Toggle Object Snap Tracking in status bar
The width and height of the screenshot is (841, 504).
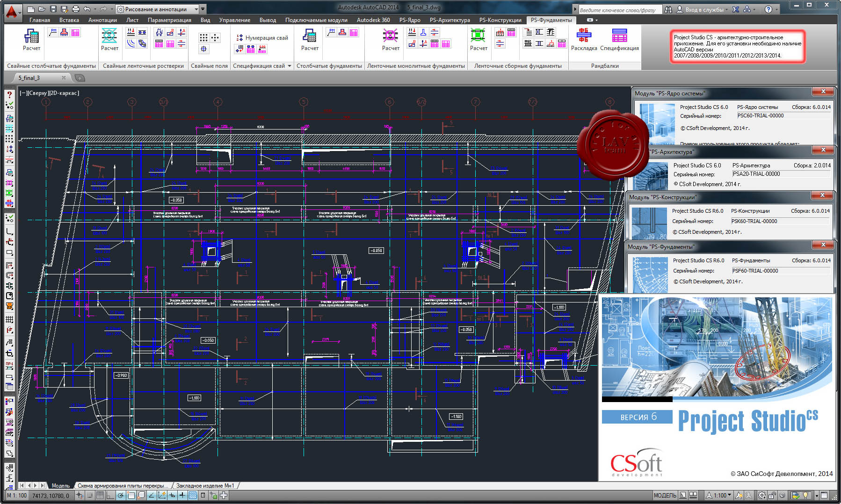pos(152,495)
